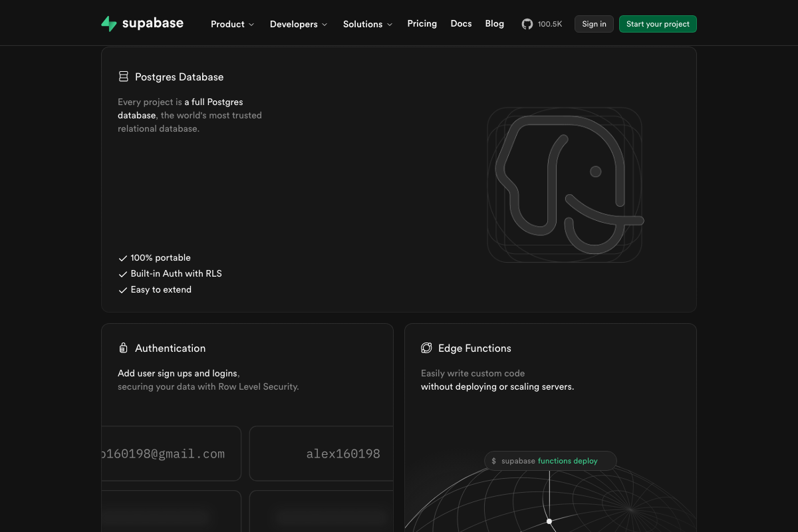Click the 160198@gmail.com email box

(171, 454)
